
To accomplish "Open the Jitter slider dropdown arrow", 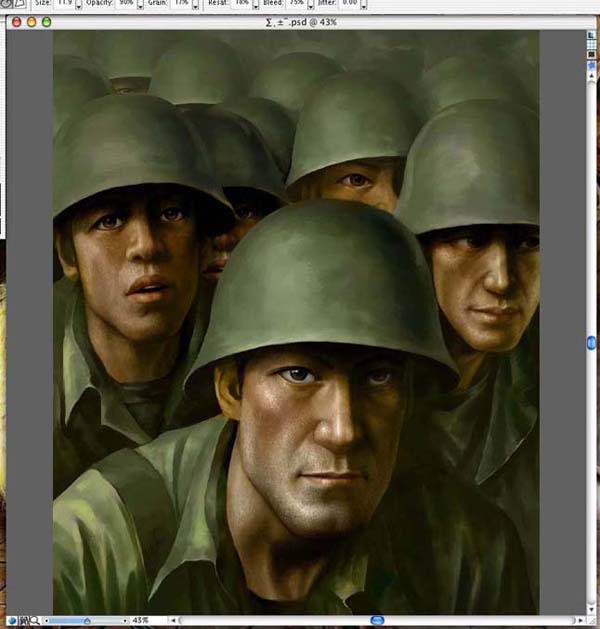I will pos(363,5).
